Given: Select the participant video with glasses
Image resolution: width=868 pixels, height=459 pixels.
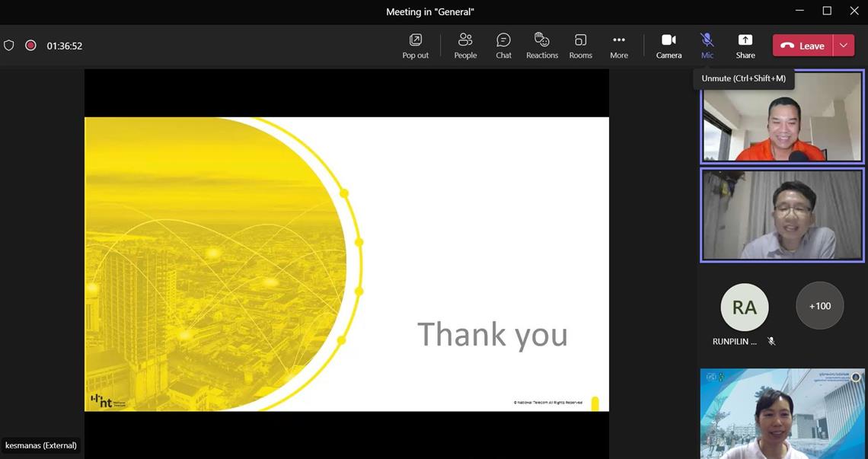Looking at the screenshot, I should click(x=782, y=215).
